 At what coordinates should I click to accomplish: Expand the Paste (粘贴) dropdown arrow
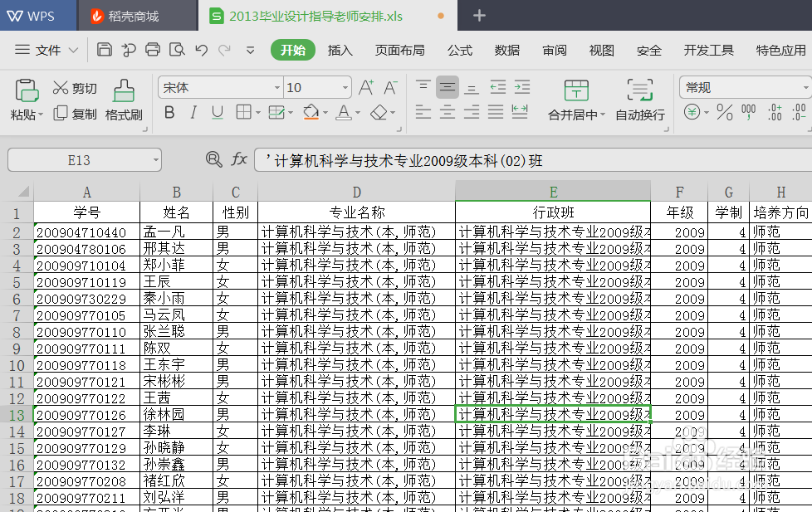click(x=41, y=114)
